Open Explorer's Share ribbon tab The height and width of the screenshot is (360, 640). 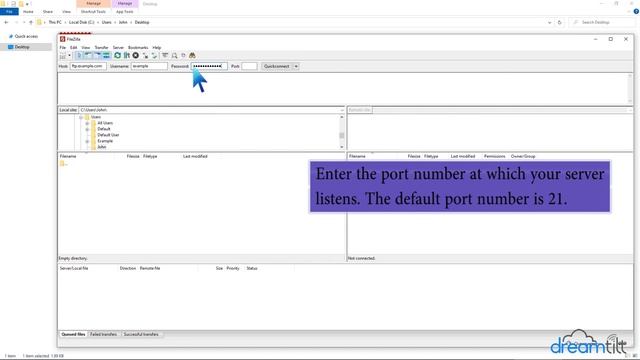click(x=48, y=12)
